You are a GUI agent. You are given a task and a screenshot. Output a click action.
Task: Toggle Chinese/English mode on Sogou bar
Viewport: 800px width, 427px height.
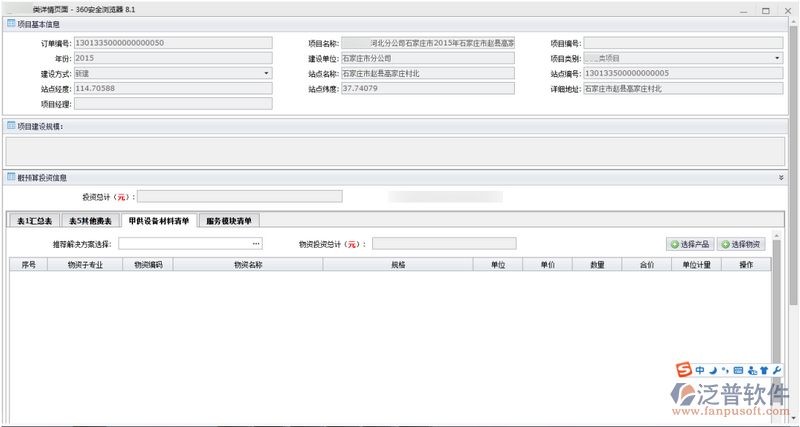click(x=700, y=370)
